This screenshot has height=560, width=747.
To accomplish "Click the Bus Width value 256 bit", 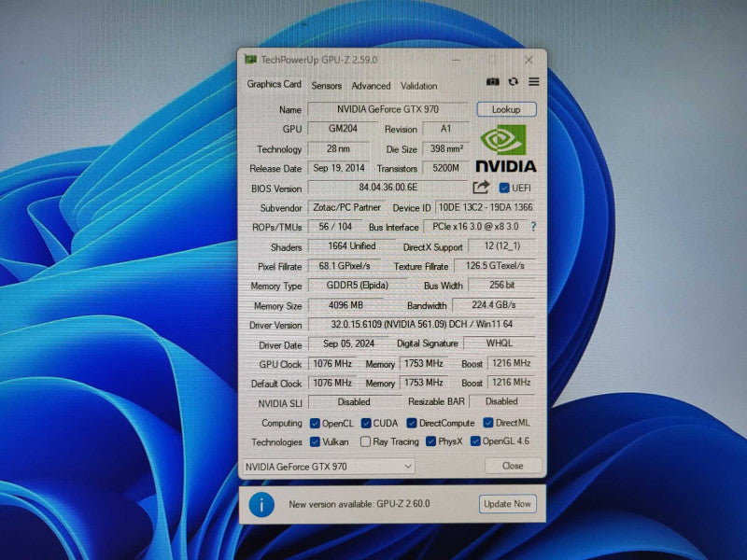I will click(501, 286).
